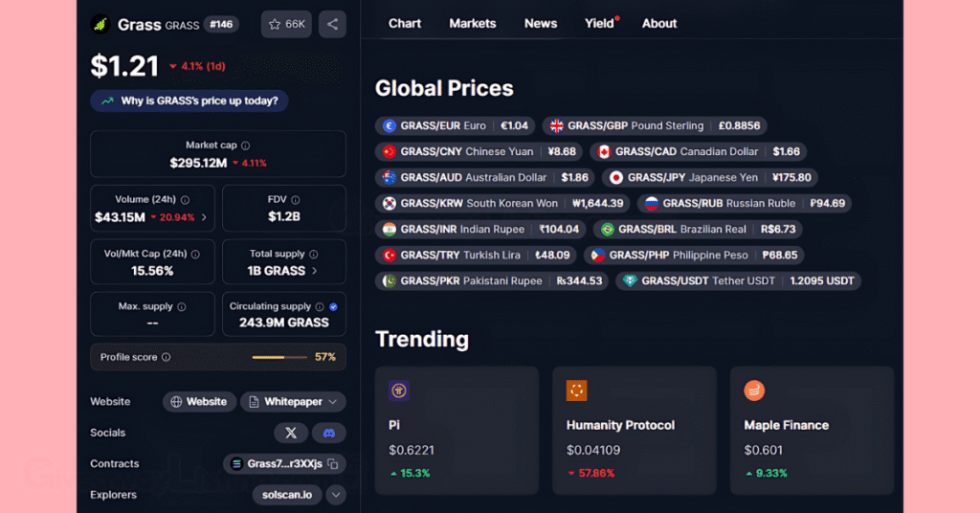Click the Brazil flag icon for GRASS/BRL
Image resolution: width=980 pixels, height=513 pixels.
607,230
